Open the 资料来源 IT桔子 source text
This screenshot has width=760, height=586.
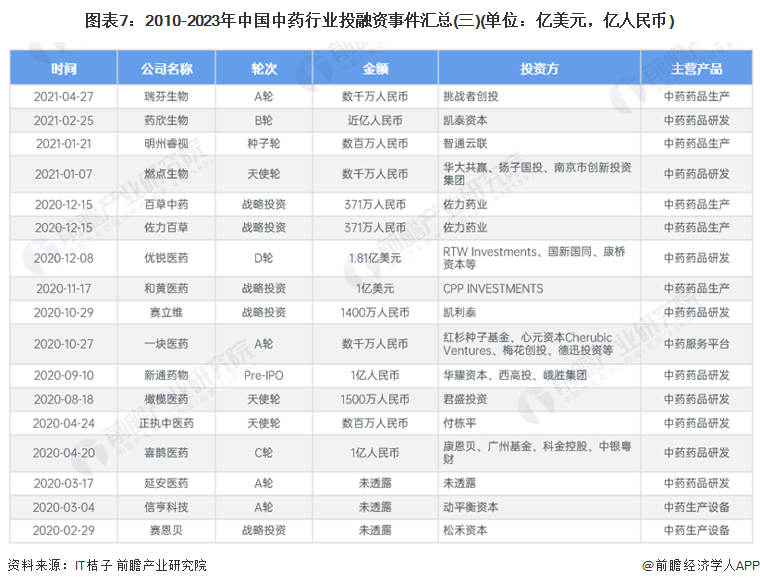click(x=107, y=565)
